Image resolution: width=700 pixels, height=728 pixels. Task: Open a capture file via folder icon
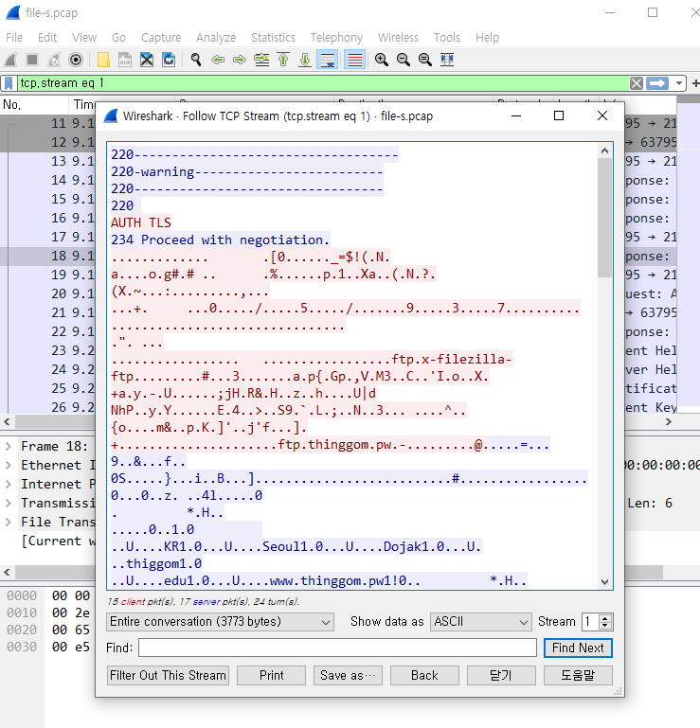(103, 60)
